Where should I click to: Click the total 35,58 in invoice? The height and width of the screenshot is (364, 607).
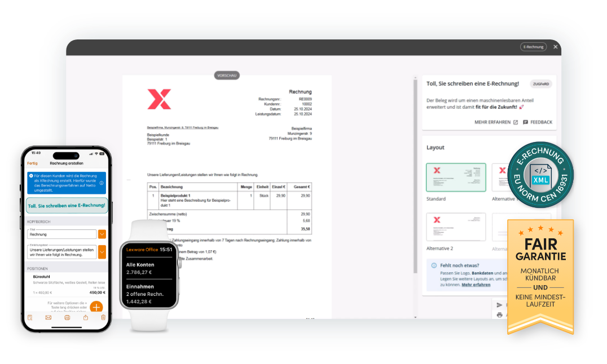305,229
